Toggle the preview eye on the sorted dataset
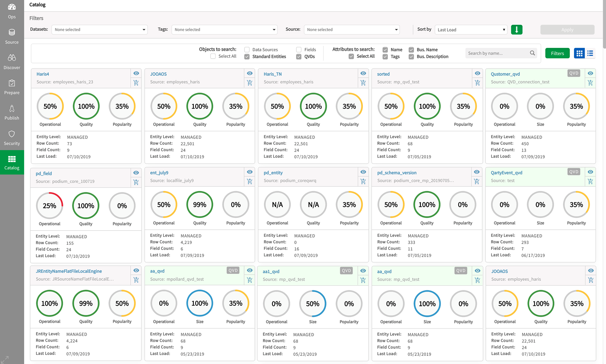The width and height of the screenshot is (606, 364). coord(477,73)
